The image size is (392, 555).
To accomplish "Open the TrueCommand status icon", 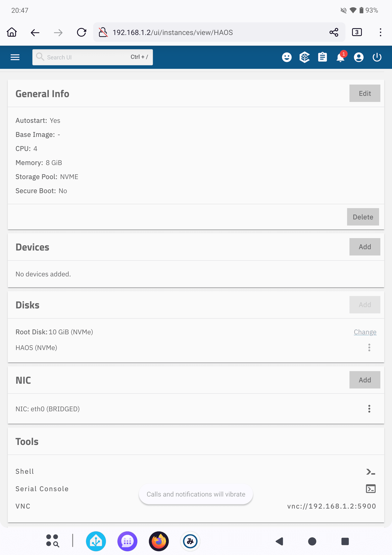I will 305,57.
